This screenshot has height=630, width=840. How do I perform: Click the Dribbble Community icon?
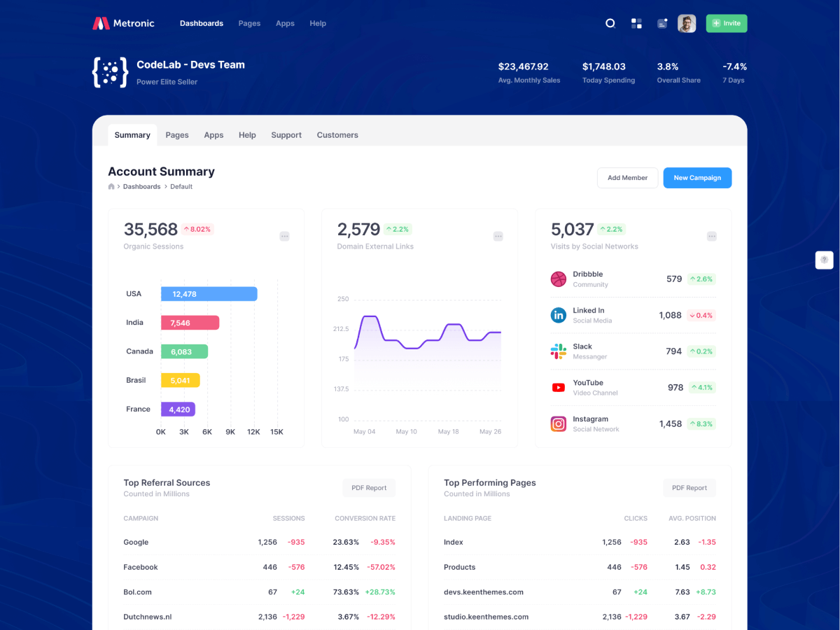click(558, 279)
